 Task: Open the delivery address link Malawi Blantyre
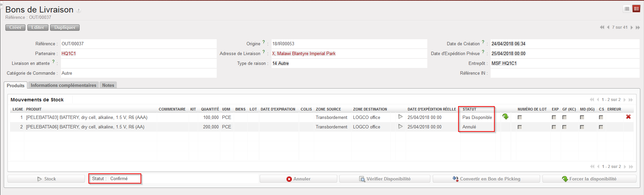pos(304,53)
